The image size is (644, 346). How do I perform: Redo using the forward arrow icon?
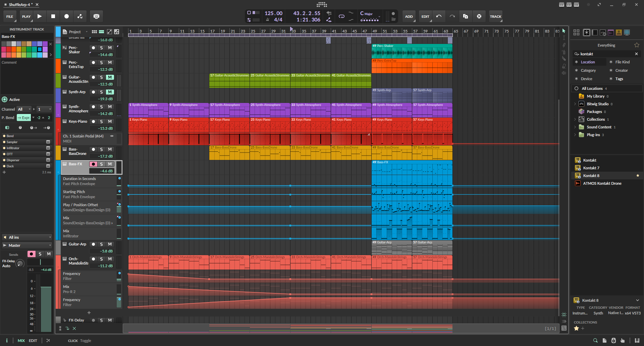click(x=452, y=16)
